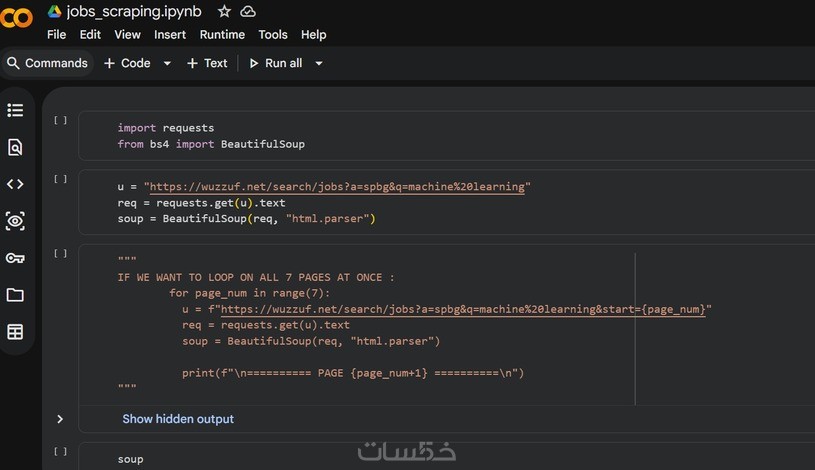815x470 pixels.
Task: Open the find and replace sidebar icon
Action: [15, 147]
